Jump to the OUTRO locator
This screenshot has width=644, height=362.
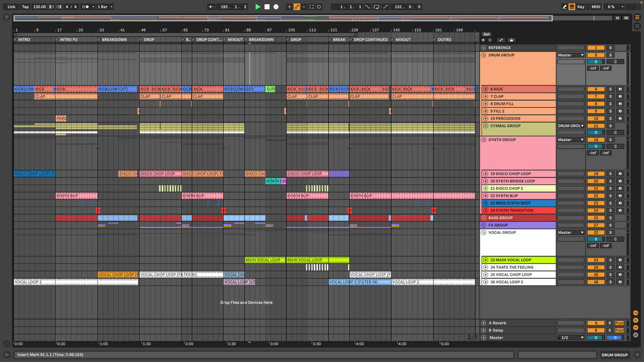pyautogui.click(x=444, y=40)
